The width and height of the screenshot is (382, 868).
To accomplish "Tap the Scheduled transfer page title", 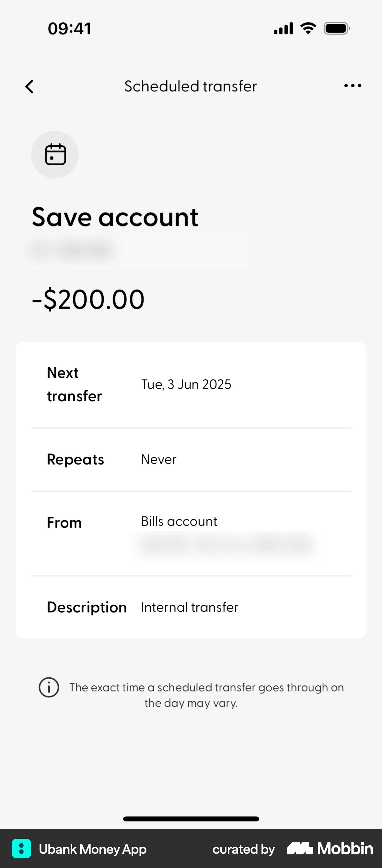I will pyautogui.click(x=191, y=86).
